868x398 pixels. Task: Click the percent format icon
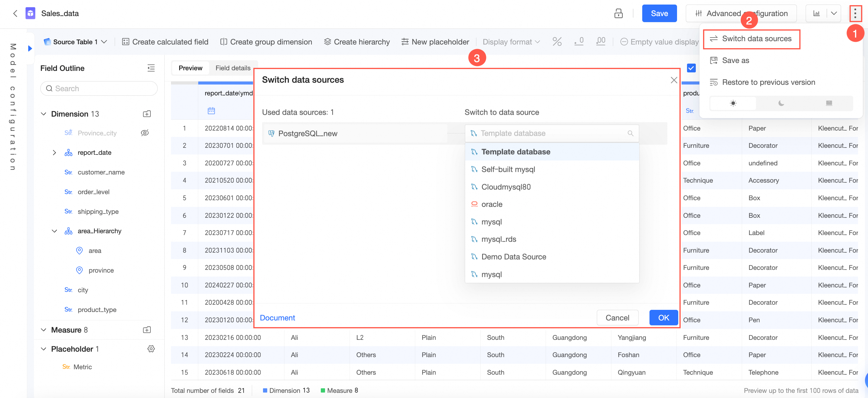[557, 42]
